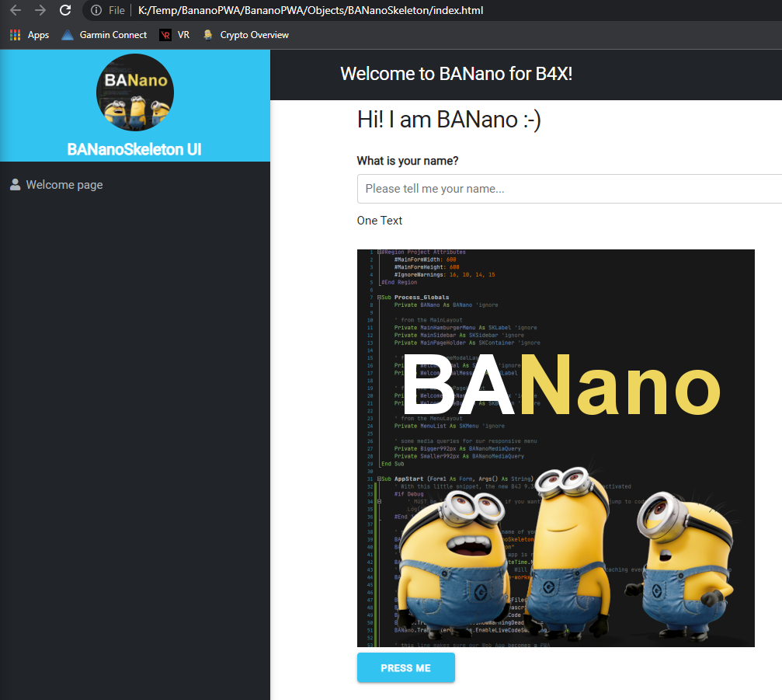782x700 pixels.
Task: Open the Apps grid icon in bookmarks bar
Action: pyautogui.click(x=16, y=35)
